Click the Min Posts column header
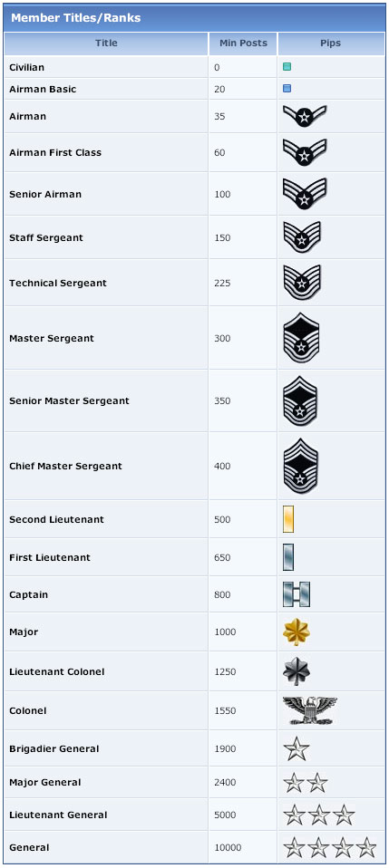This screenshot has width=389, height=868. click(x=243, y=43)
